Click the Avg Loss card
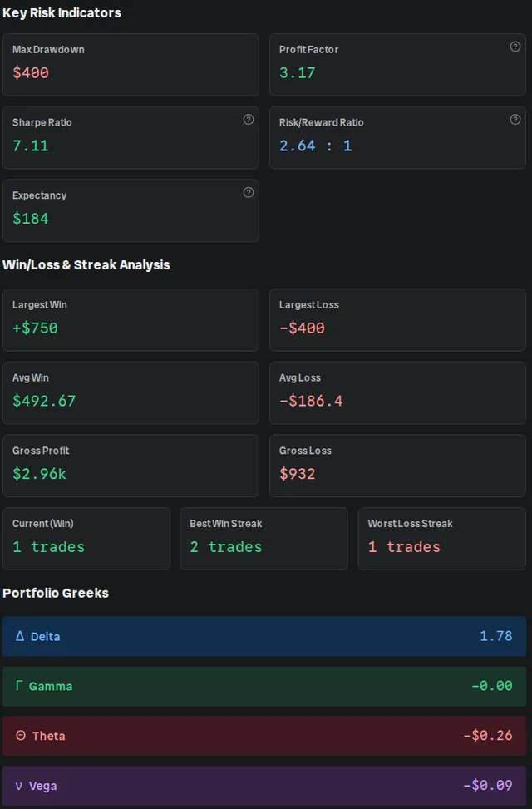Image resolution: width=532 pixels, height=809 pixels. tap(397, 392)
